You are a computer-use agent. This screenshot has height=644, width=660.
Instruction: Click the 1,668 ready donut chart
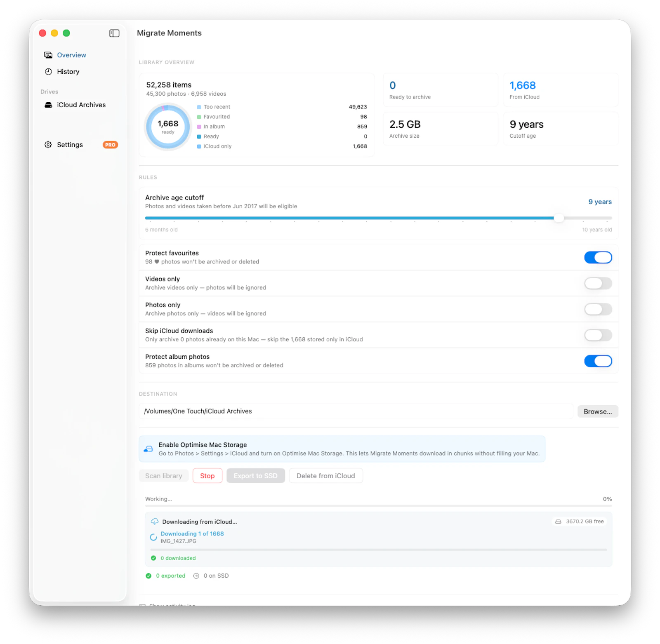(x=168, y=127)
